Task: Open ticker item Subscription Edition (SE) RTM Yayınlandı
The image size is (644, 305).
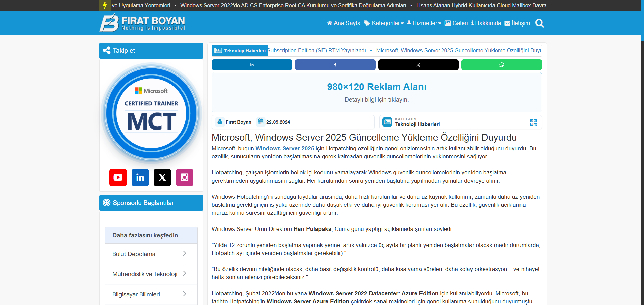Action: pos(317,50)
